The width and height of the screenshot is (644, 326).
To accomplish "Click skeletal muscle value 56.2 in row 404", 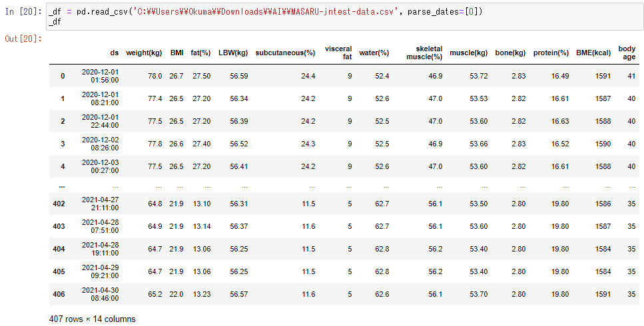I will pyautogui.click(x=436, y=249).
